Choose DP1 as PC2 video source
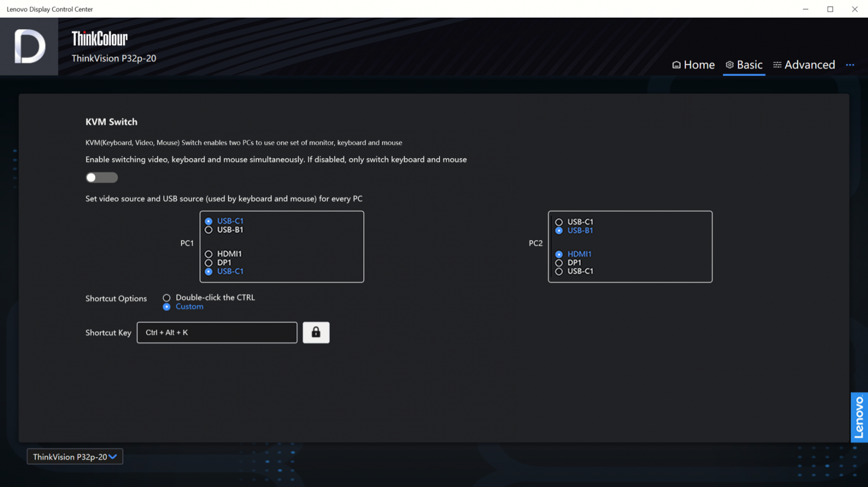The image size is (868, 487). tap(569, 263)
